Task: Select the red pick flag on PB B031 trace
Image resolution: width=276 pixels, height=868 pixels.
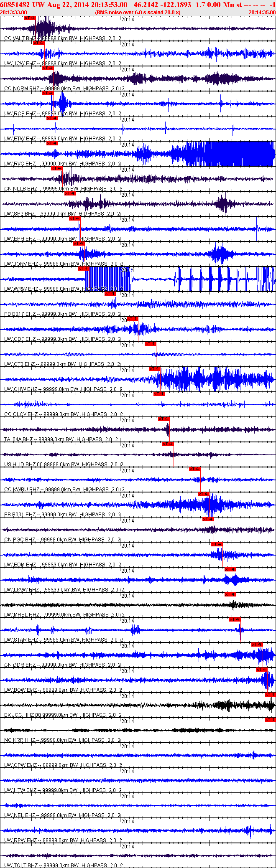Action: point(204,494)
